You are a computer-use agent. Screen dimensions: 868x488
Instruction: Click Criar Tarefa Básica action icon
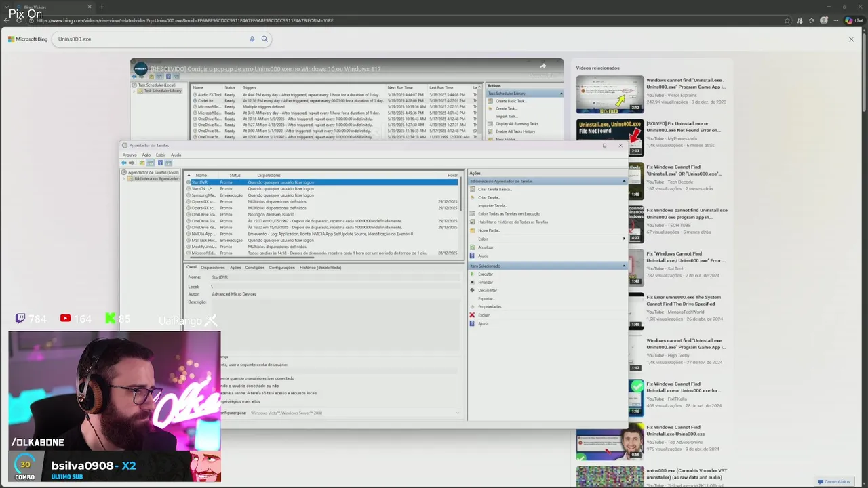pos(473,189)
